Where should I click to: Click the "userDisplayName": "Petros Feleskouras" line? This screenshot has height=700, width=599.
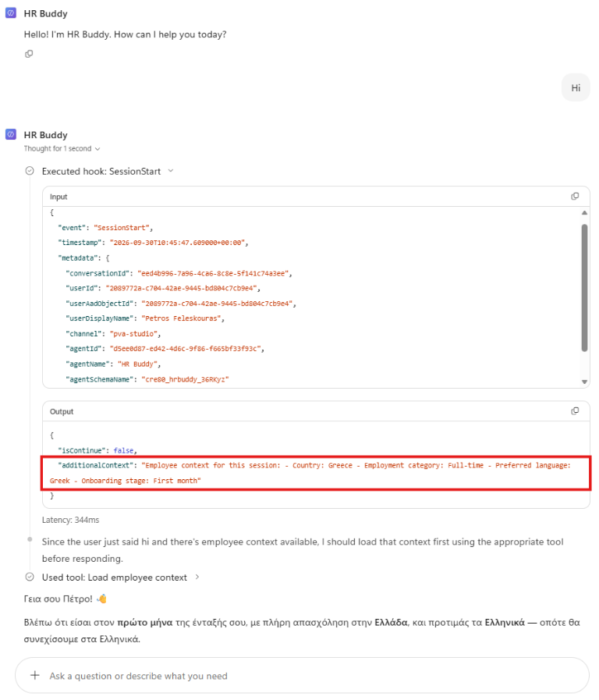click(145, 318)
